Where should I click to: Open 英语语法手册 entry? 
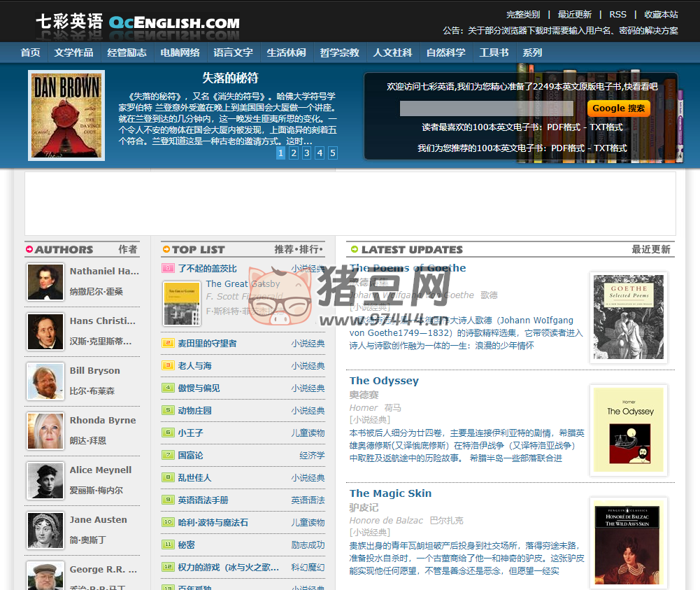(x=203, y=500)
